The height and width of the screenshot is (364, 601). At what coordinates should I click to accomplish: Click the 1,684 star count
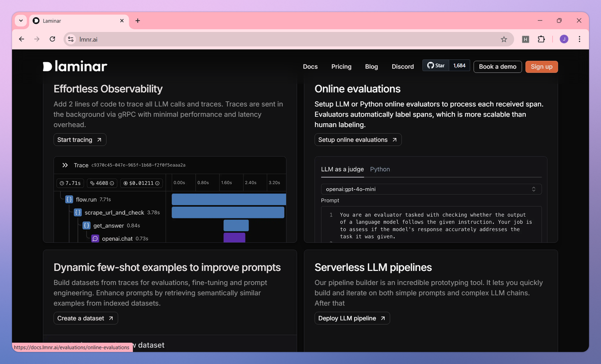459,66
